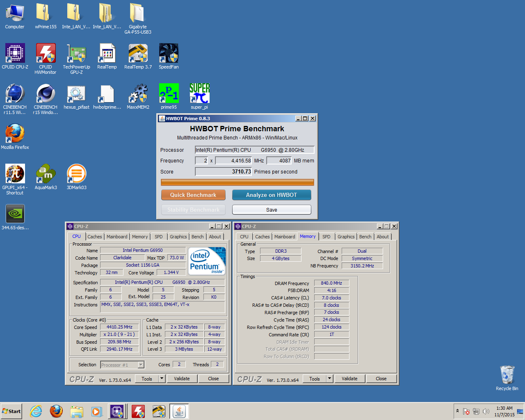Select DRAM Frequency value 840.0 MHz
The width and height of the screenshot is (525, 420).
click(331, 283)
